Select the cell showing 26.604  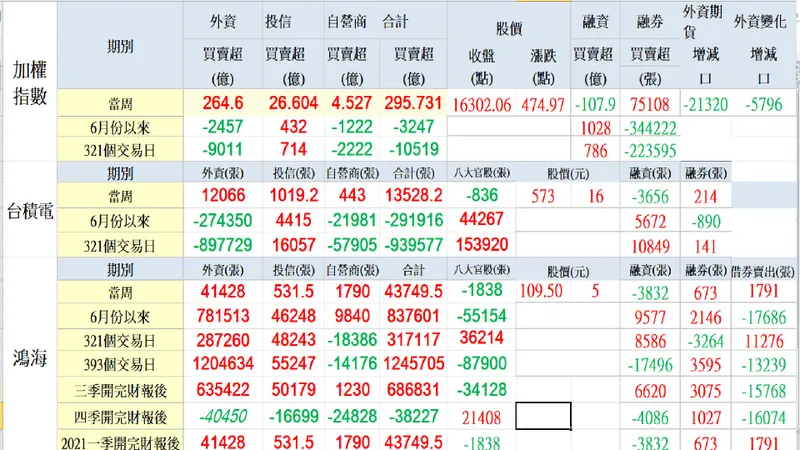293,103
